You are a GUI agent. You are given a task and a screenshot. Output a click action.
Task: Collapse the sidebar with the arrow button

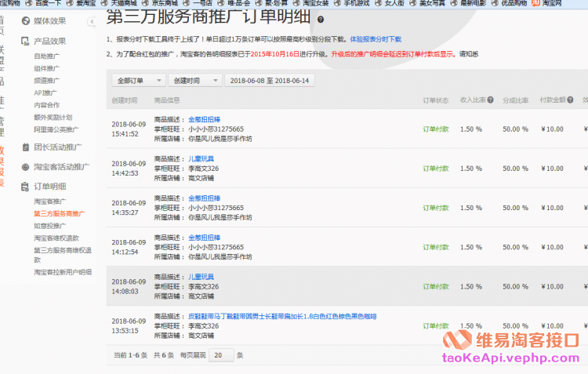click(92, 22)
